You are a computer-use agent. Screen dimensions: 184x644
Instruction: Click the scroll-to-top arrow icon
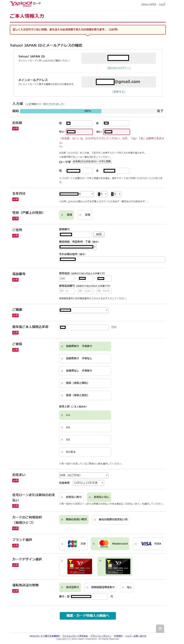coord(160,628)
